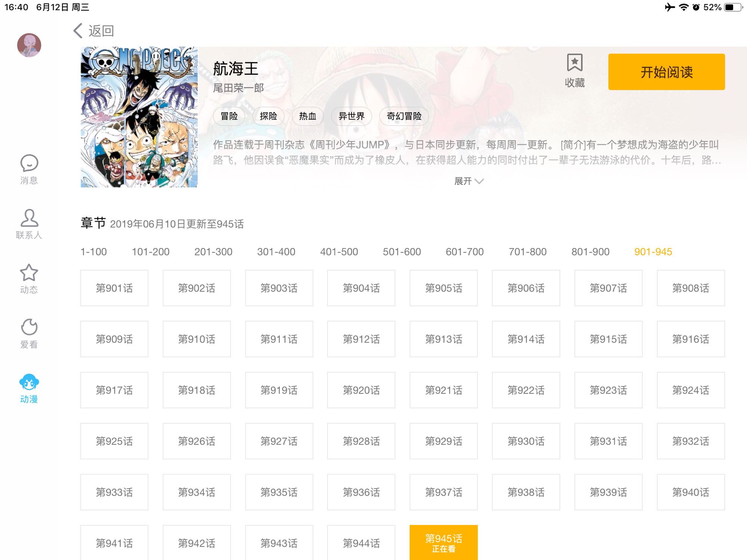Screen dimensions: 747x560
Task: Open chapter 第945话 currently reading
Action: pyautogui.click(x=443, y=542)
